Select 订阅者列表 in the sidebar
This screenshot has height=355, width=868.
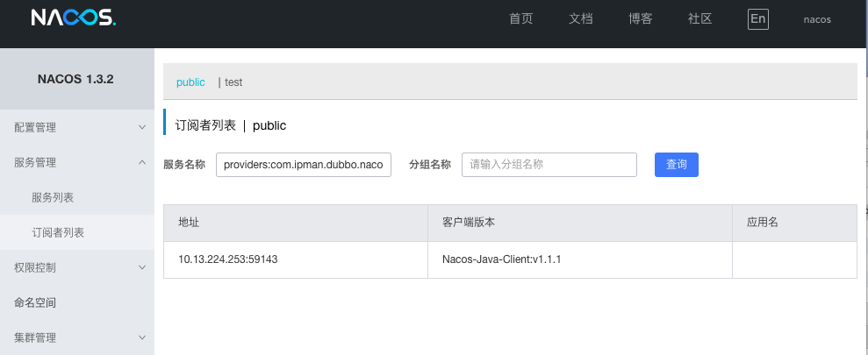point(58,232)
